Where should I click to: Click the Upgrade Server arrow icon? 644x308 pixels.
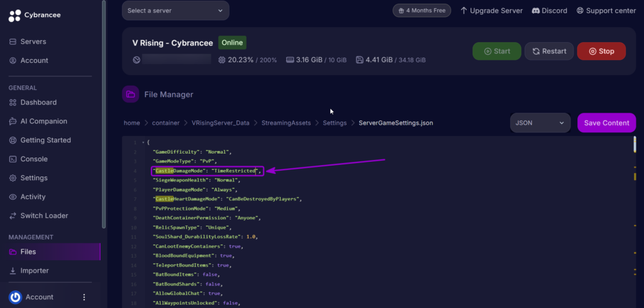click(464, 11)
